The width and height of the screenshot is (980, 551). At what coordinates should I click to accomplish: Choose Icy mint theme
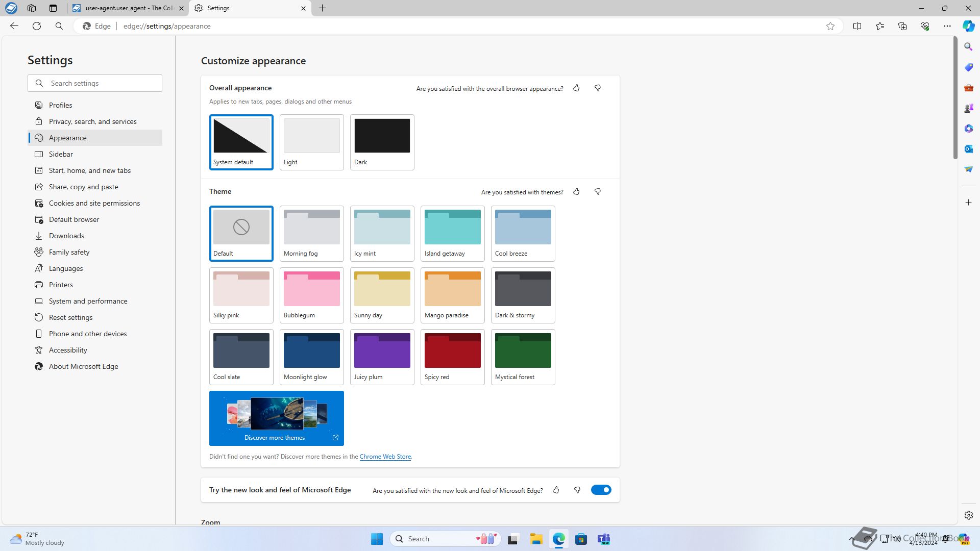coord(382,233)
